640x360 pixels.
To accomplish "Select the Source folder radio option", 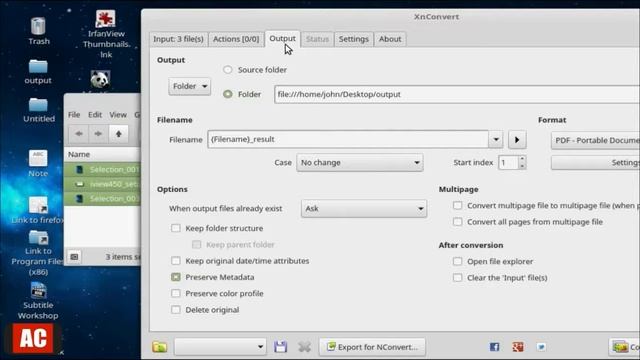I will (x=228, y=70).
